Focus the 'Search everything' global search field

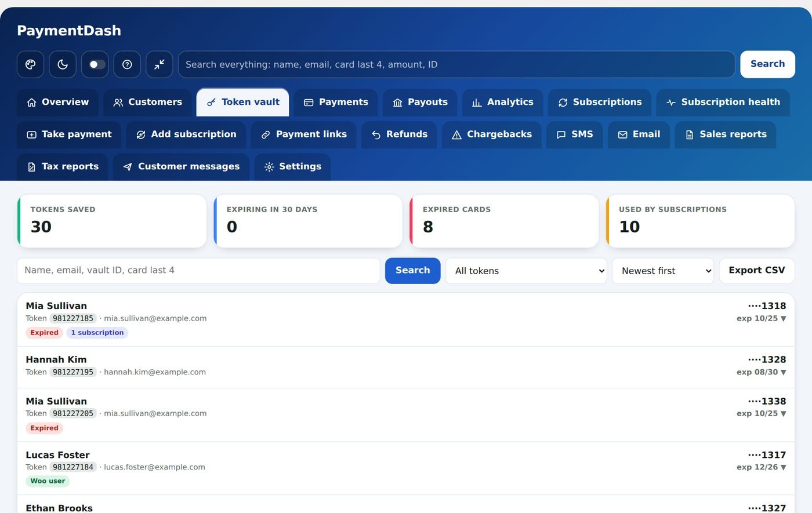pyautogui.click(x=456, y=64)
